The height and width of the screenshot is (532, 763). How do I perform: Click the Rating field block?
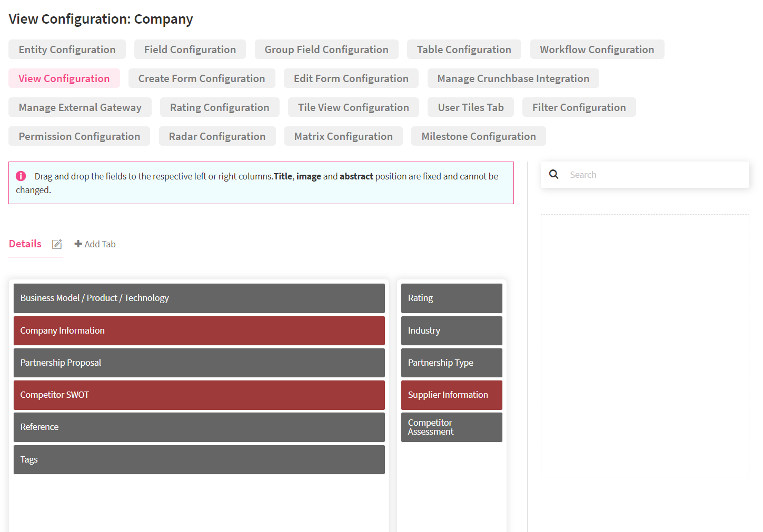click(451, 298)
